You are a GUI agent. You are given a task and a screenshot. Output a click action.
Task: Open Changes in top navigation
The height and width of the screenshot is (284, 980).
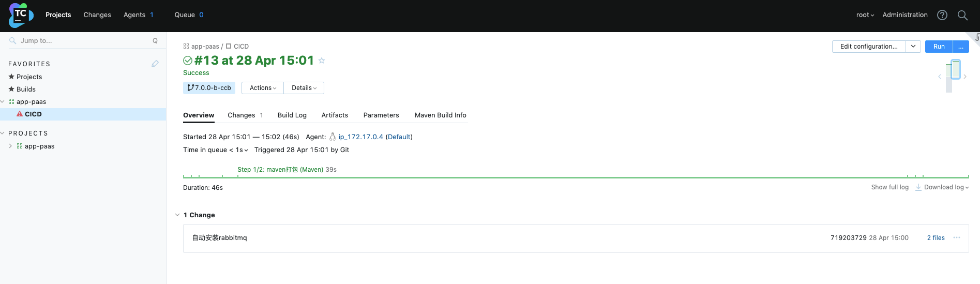[x=97, y=15]
